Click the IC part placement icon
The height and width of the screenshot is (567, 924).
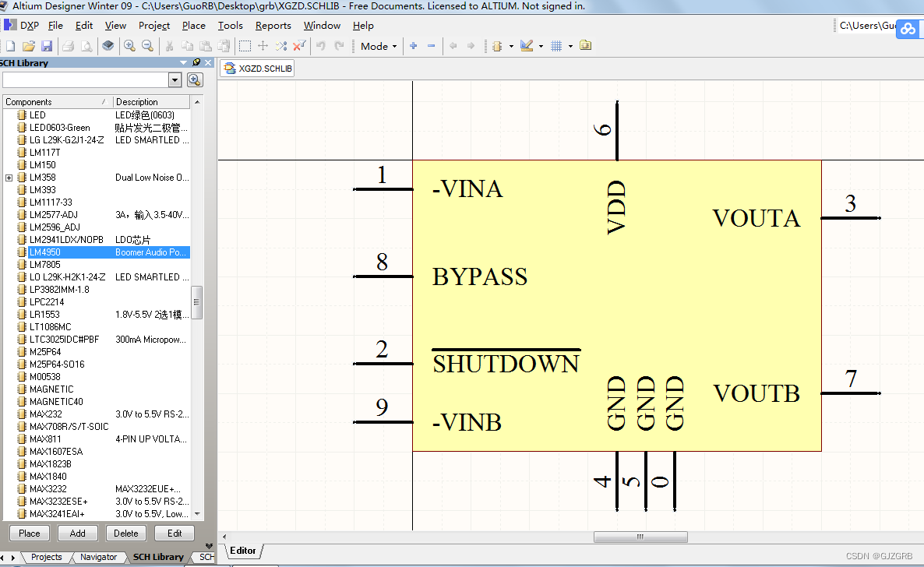pyautogui.click(x=498, y=46)
